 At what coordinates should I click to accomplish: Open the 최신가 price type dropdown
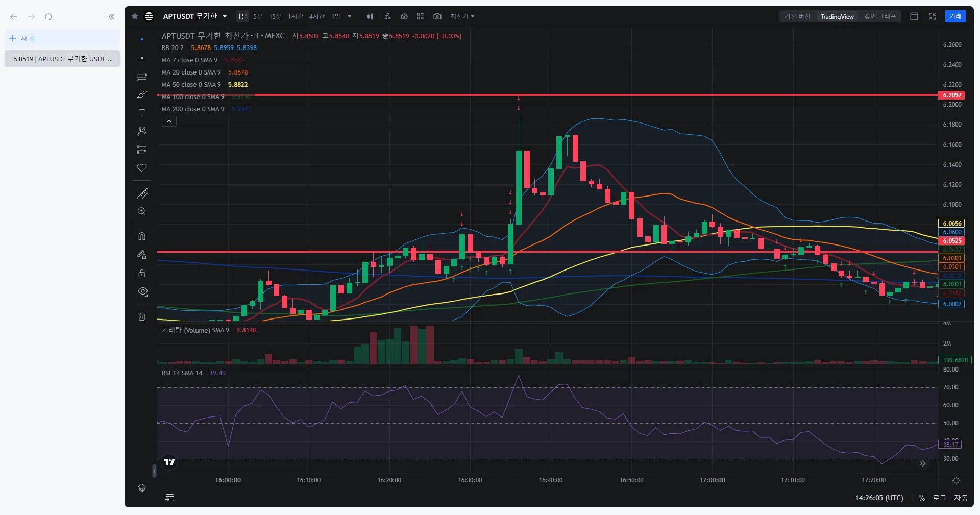pos(462,16)
